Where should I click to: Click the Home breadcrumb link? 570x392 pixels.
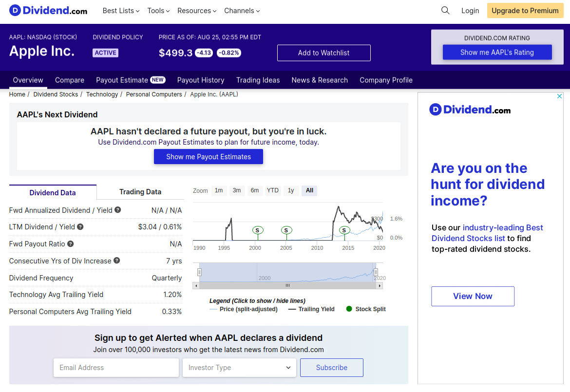[17, 94]
